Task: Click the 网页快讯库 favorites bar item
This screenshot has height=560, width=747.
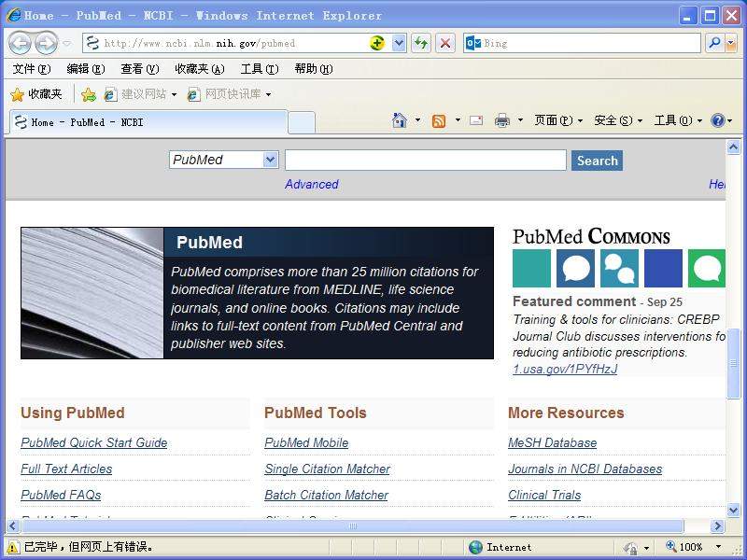Action: tap(230, 94)
